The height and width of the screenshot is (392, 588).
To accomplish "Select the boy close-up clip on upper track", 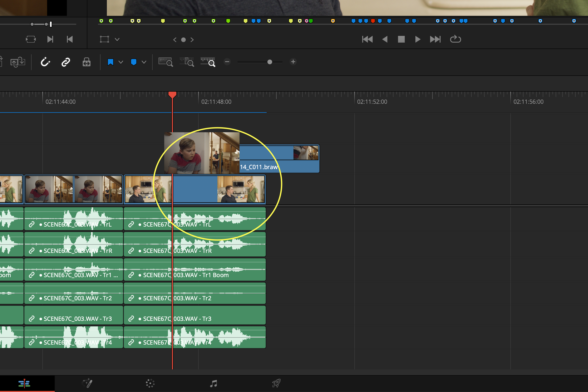I will pyautogui.click(x=202, y=153).
